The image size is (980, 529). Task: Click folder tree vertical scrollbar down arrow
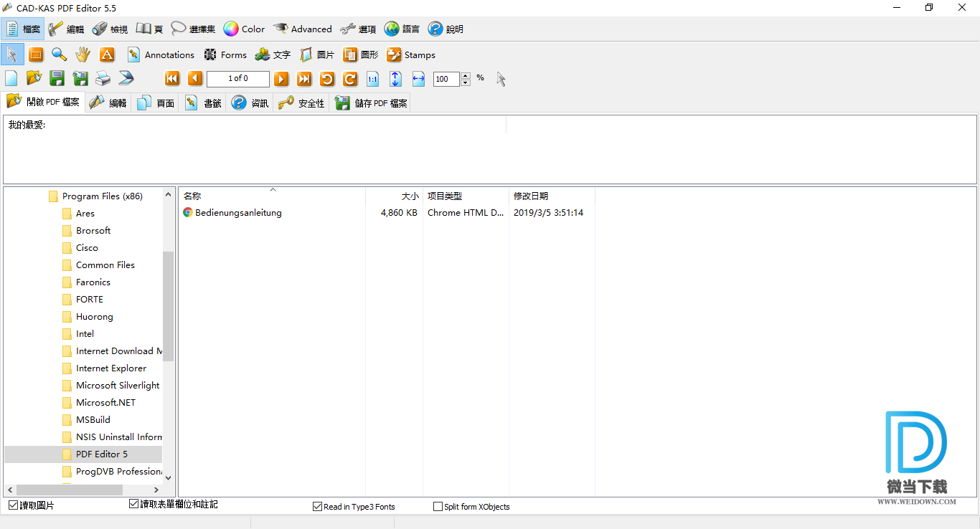point(168,477)
